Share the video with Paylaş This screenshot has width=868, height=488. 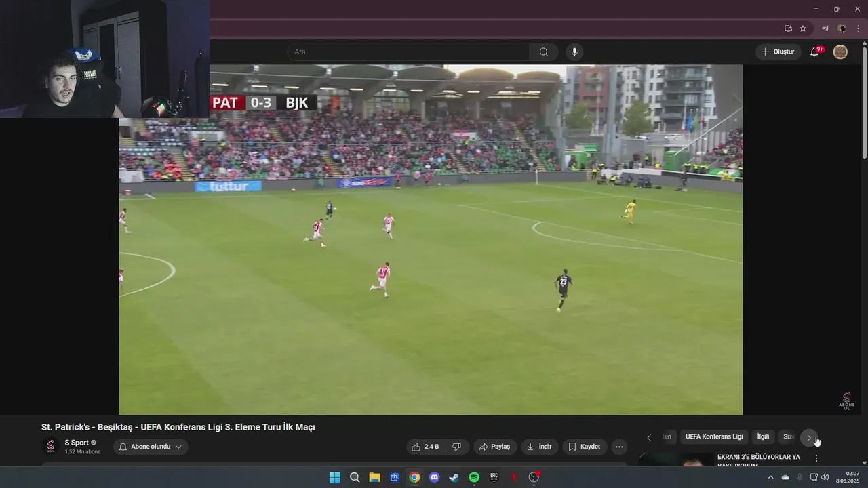coord(495,447)
